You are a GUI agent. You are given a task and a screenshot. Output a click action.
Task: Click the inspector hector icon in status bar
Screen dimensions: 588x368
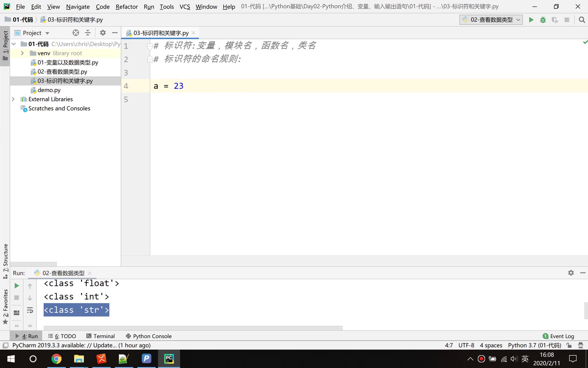coord(581,345)
